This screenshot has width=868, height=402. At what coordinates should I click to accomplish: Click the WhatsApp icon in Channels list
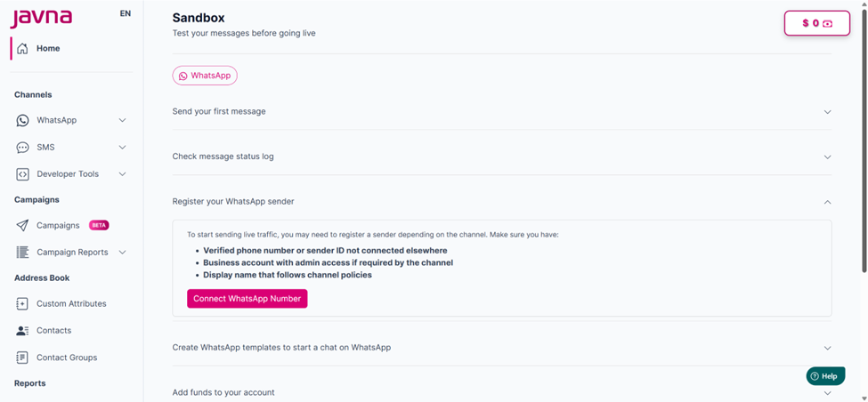tap(22, 120)
